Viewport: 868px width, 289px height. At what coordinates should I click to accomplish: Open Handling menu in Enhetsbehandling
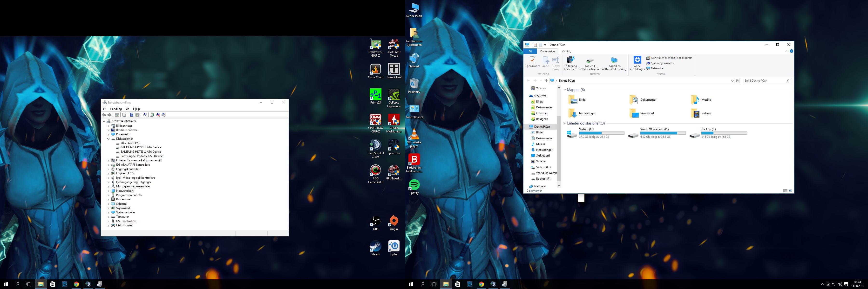click(115, 109)
